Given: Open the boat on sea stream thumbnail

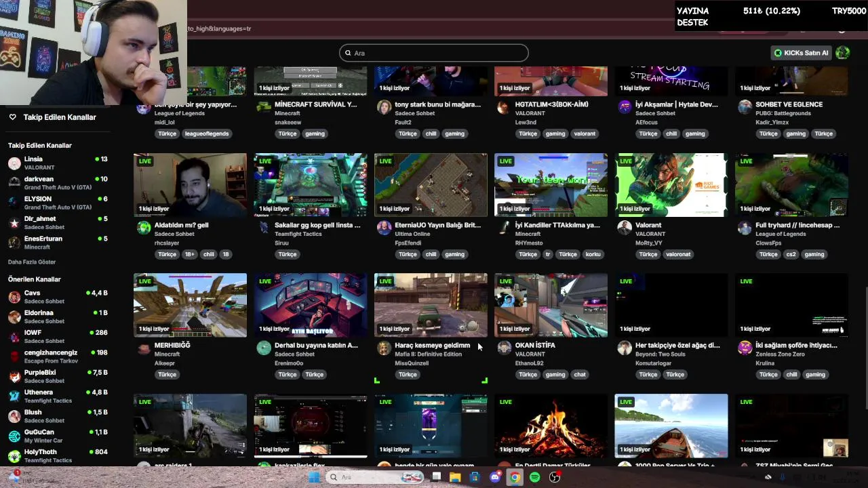Looking at the screenshot, I should point(671,426).
